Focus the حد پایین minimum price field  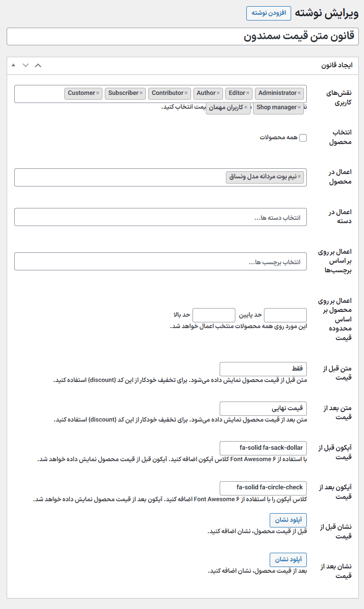point(285,315)
